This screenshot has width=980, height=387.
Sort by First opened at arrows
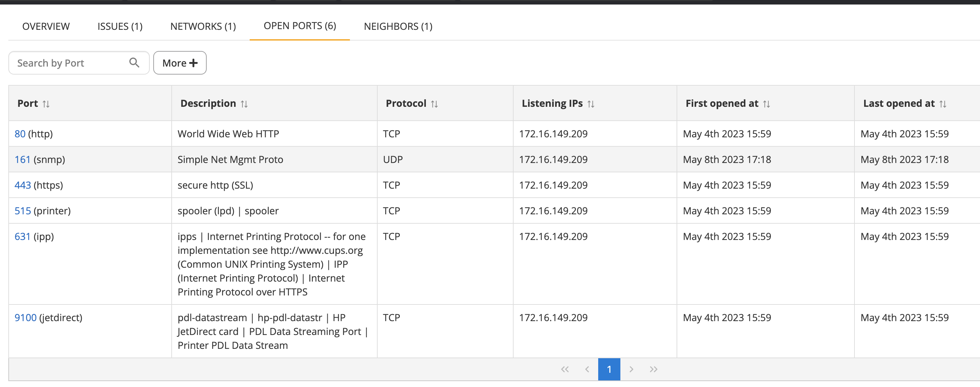pos(766,104)
